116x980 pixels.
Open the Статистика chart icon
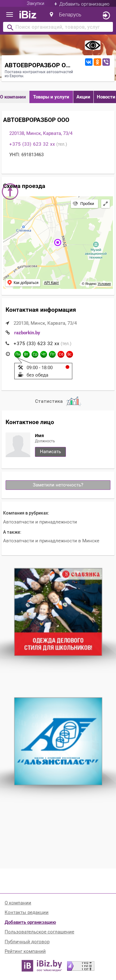click(x=73, y=401)
